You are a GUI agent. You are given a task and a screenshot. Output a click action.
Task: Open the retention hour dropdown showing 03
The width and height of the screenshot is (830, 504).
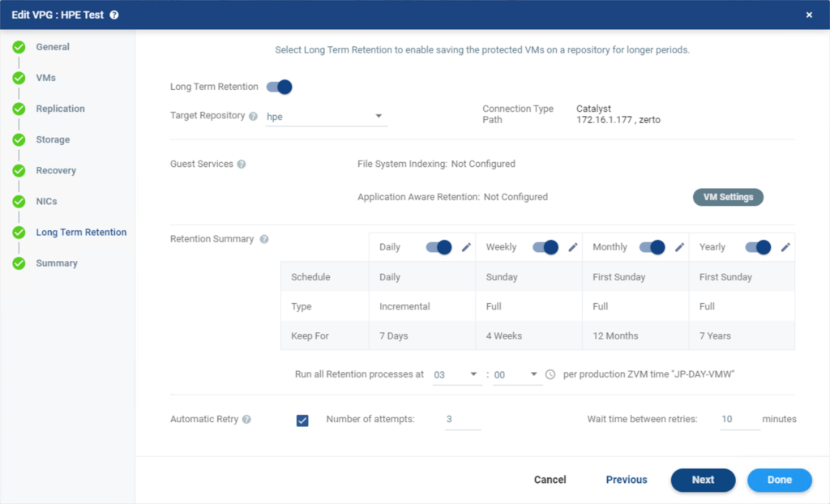(457, 375)
